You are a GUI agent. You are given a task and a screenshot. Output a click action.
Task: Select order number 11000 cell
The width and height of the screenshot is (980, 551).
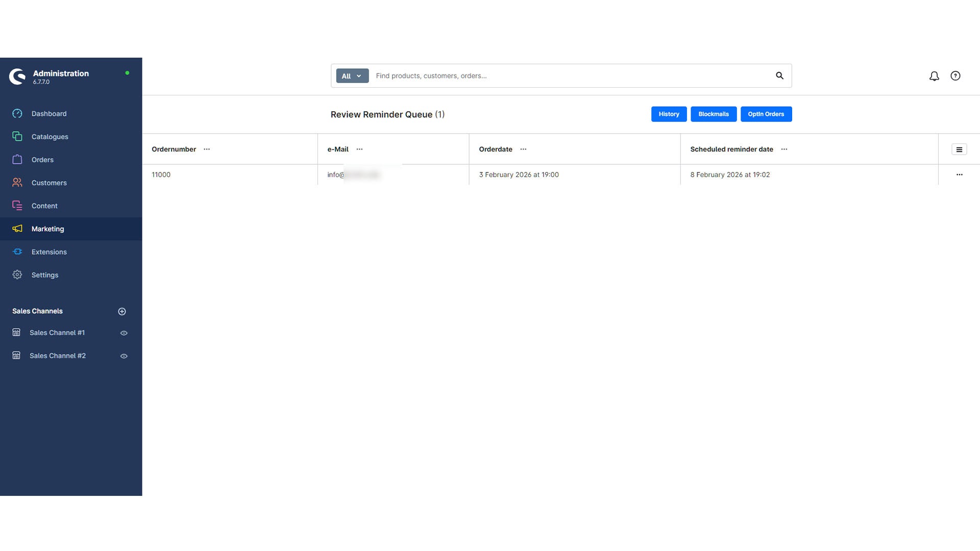(230, 174)
